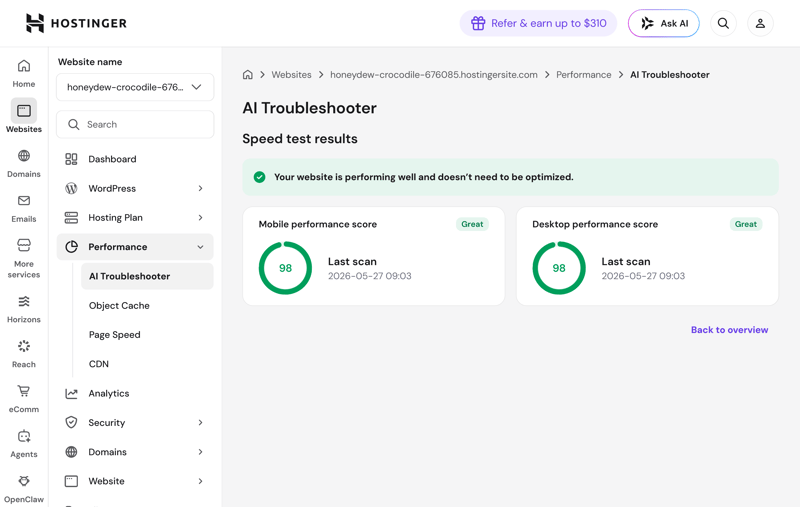Click the Website window icon in sidebar
800x507 pixels.
(x=71, y=481)
